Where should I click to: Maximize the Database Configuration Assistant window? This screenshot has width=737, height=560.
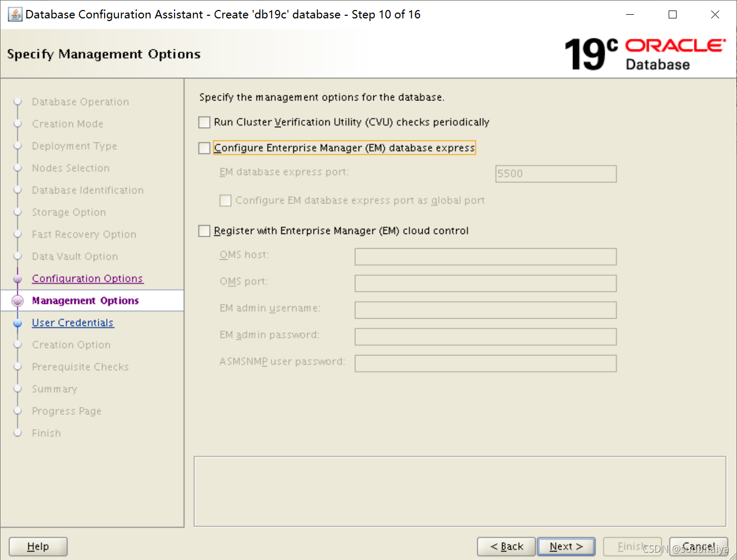click(x=672, y=15)
